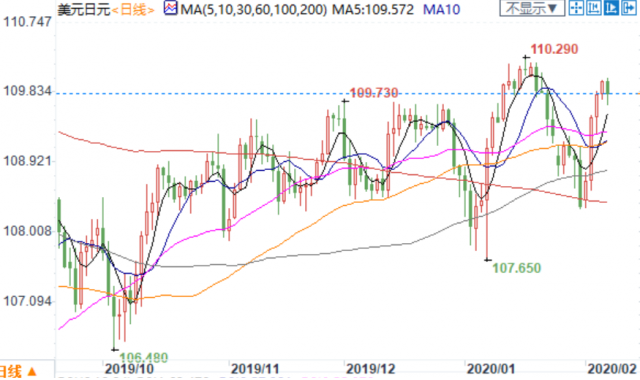Toggle the crosshair cursor icon
640x380 pixels.
(576, 8)
